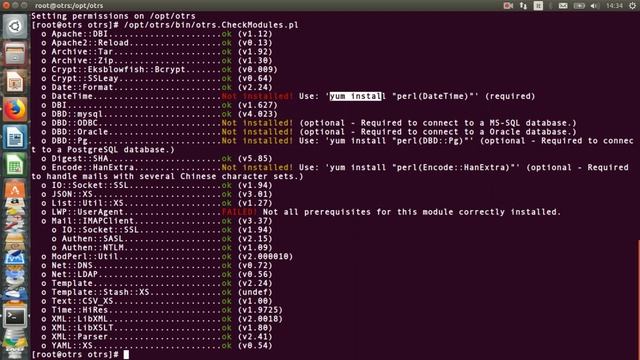Click the window title root@otrs:/opt/otrs
The image size is (640, 360).
69,6
